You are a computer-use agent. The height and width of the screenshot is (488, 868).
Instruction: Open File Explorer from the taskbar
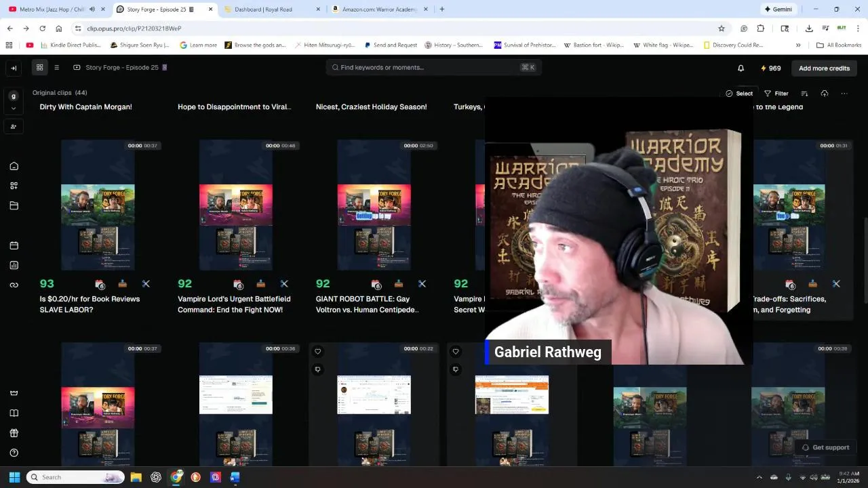(x=136, y=477)
